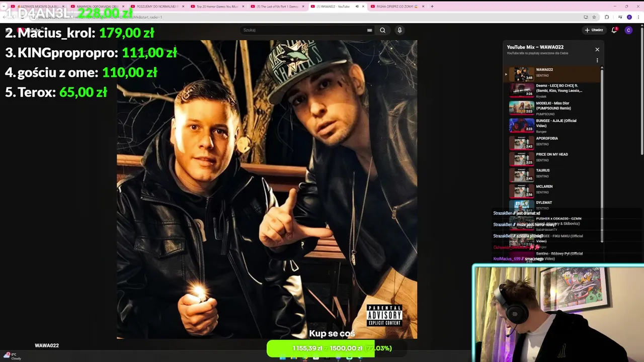The image size is (644, 362).
Task: Switch to POSZLIŚMY DO NORMALNEJ tab
Action: [x=157, y=7]
